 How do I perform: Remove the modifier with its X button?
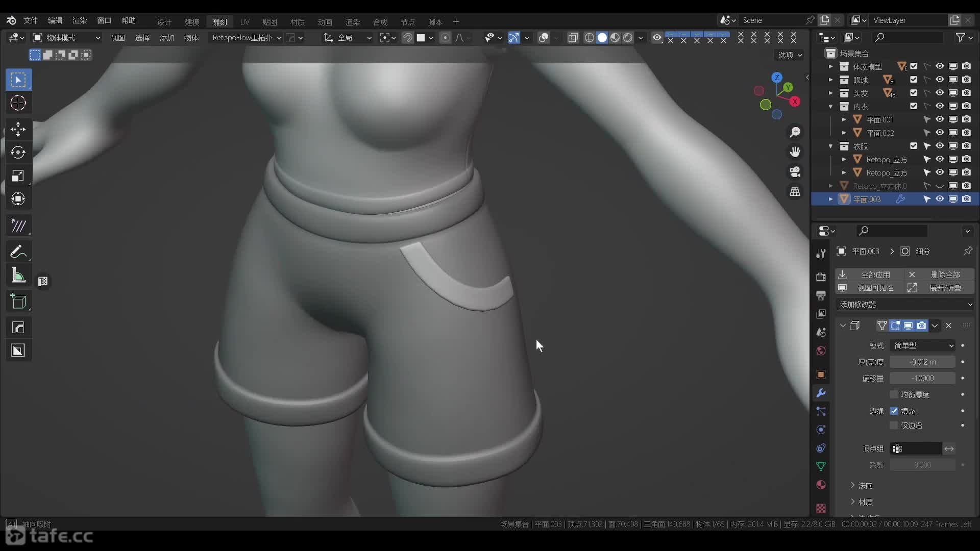tap(948, 325)
